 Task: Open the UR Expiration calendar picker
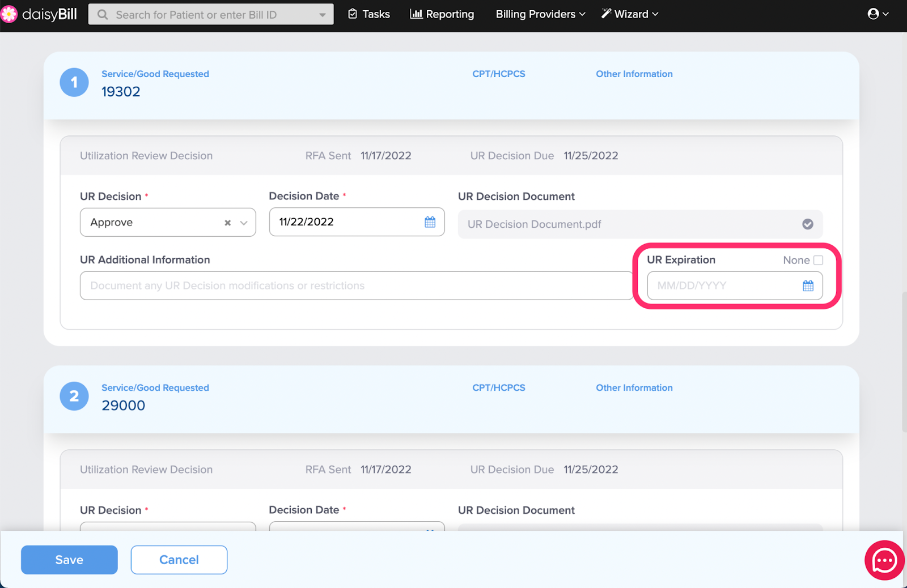point(808,286)
